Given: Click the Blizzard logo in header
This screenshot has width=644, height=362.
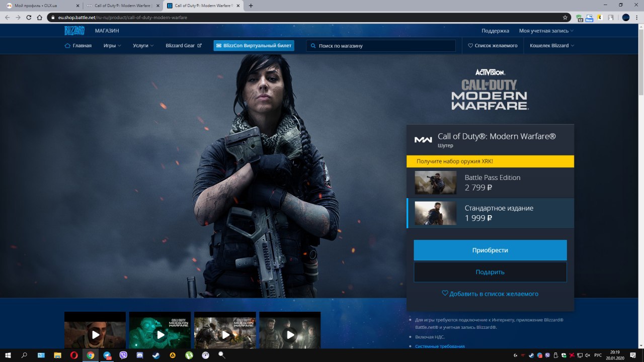Looking at the screenshot, I should pyautogui.click(x=74, y=31).
